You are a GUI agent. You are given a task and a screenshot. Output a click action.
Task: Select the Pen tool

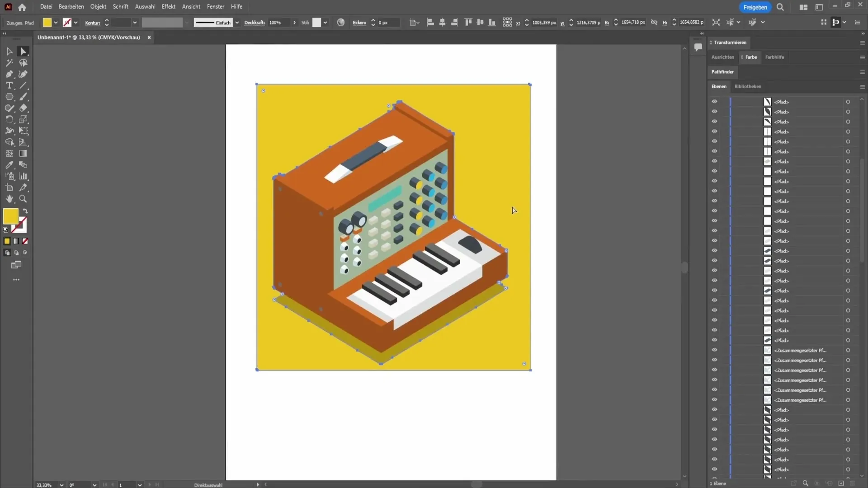pos(9,74)
